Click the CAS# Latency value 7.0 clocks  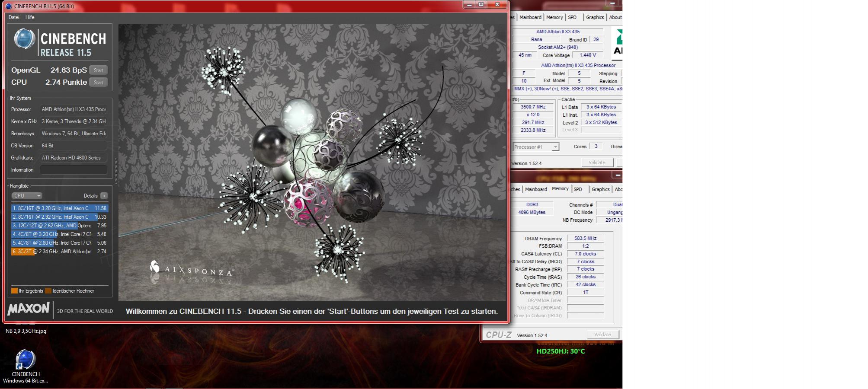pyautogui.click(x=586, y=254)
